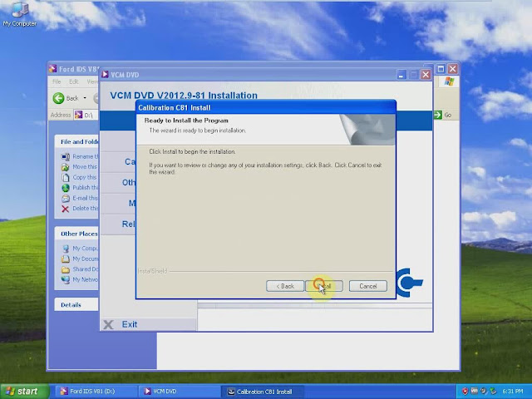The image size is (532, 399).
Task: Click the red shield security tray icon
Action: coord(465,392)
